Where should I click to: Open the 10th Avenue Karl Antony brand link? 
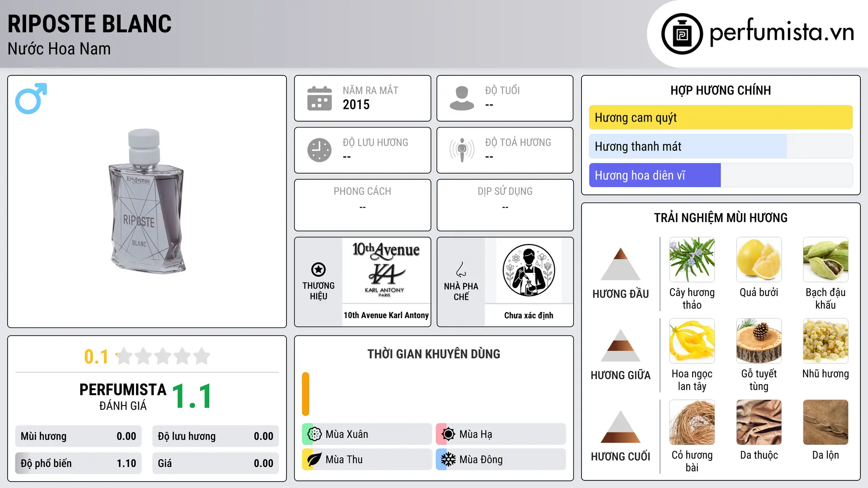[x=386, y=315]
